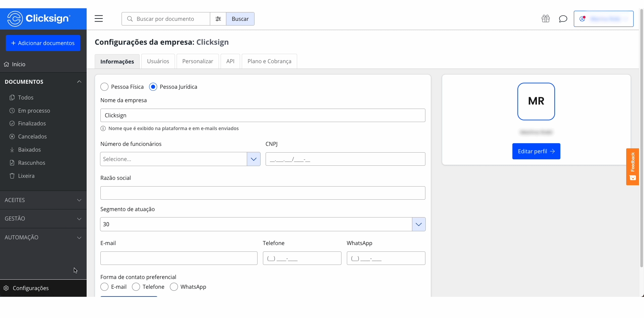The image size is (644, 318).
Task: Select Pessoa Física radio button
Action: point(104,87)
